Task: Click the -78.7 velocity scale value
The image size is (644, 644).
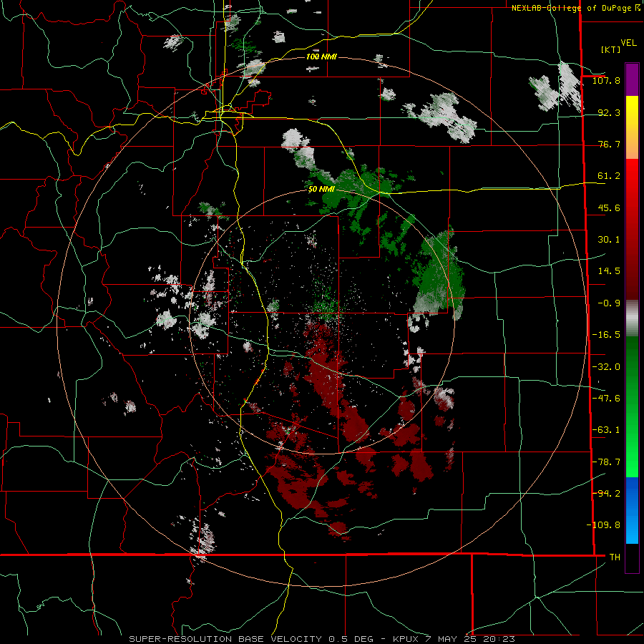Action: click(x=606, y=462)
